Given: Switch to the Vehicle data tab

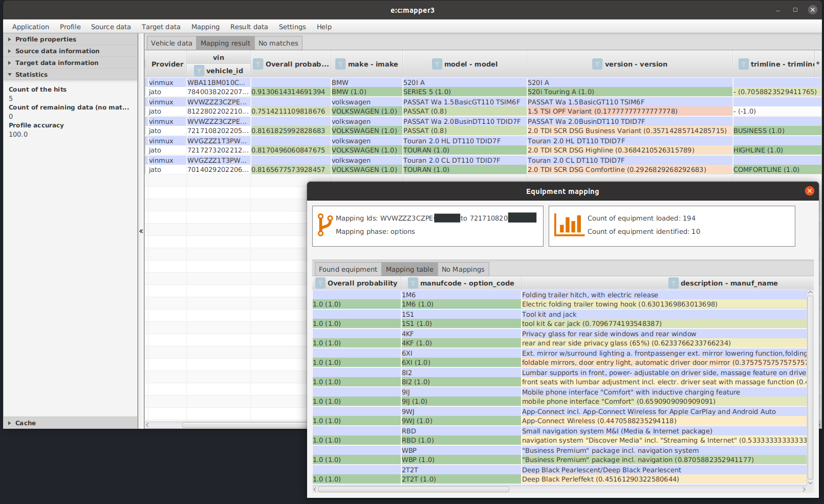Looking at the screenshot, I should 171,43.
